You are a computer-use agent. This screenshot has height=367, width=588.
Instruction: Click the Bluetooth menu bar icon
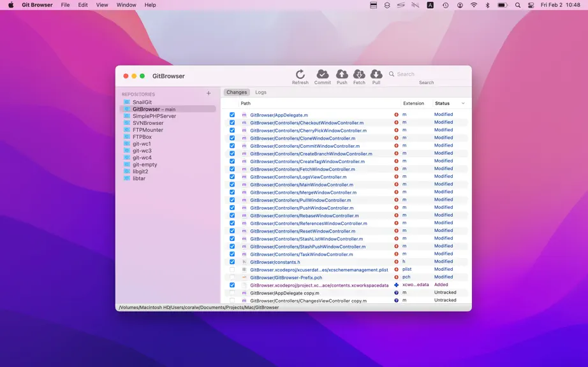coord(487,5)
